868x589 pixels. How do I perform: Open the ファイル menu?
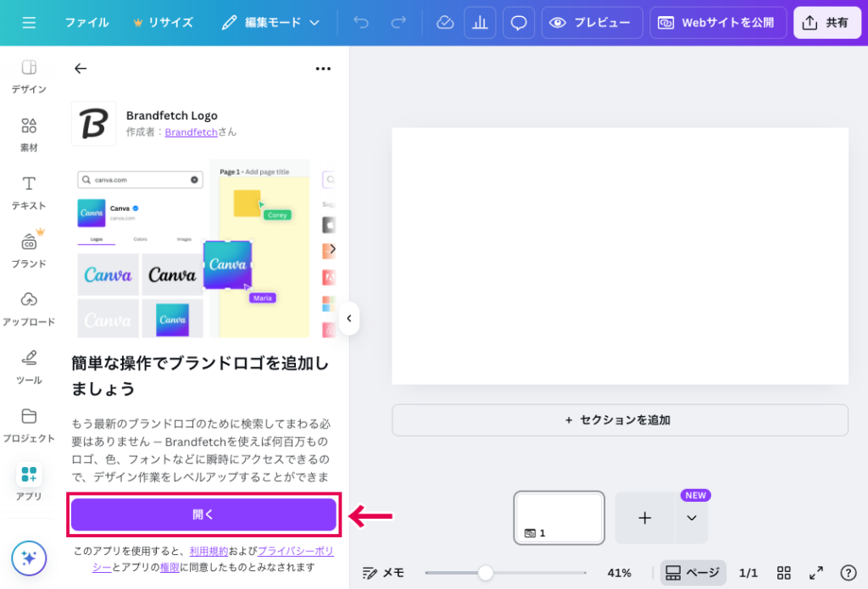click(x=87, y=23)
